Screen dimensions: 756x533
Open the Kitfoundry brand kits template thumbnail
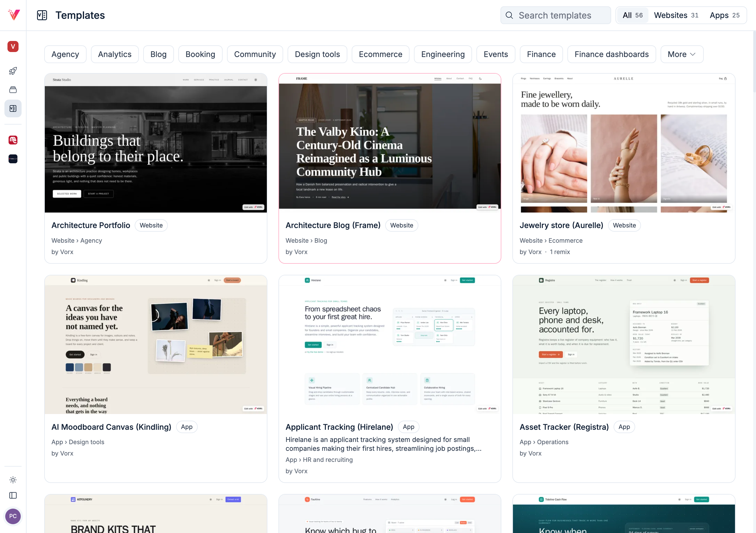tap(156, 514)
